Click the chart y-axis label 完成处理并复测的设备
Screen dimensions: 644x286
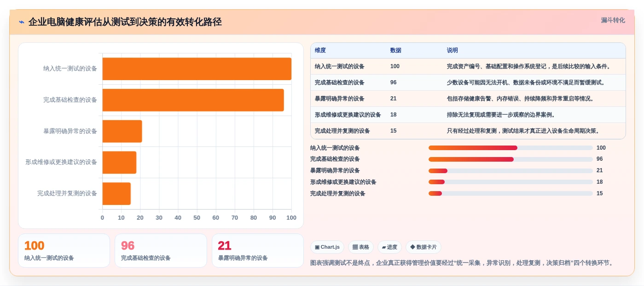coord(67,193)
